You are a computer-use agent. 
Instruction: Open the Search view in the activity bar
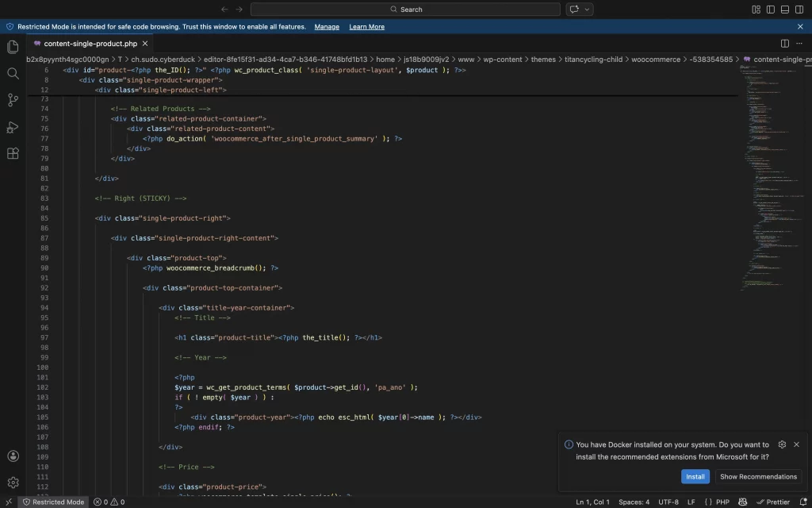pyautogui.click(x=13, y=73)
